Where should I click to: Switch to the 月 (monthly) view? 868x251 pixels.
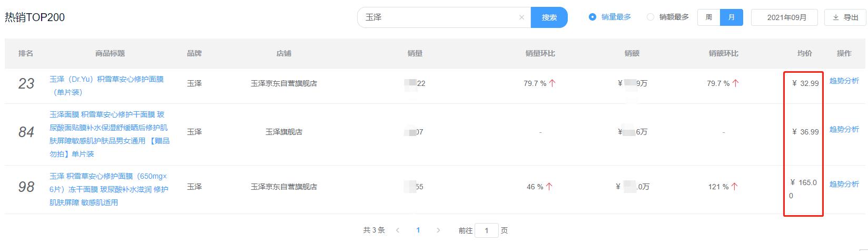pyautogui.click(x=732, y=17)
